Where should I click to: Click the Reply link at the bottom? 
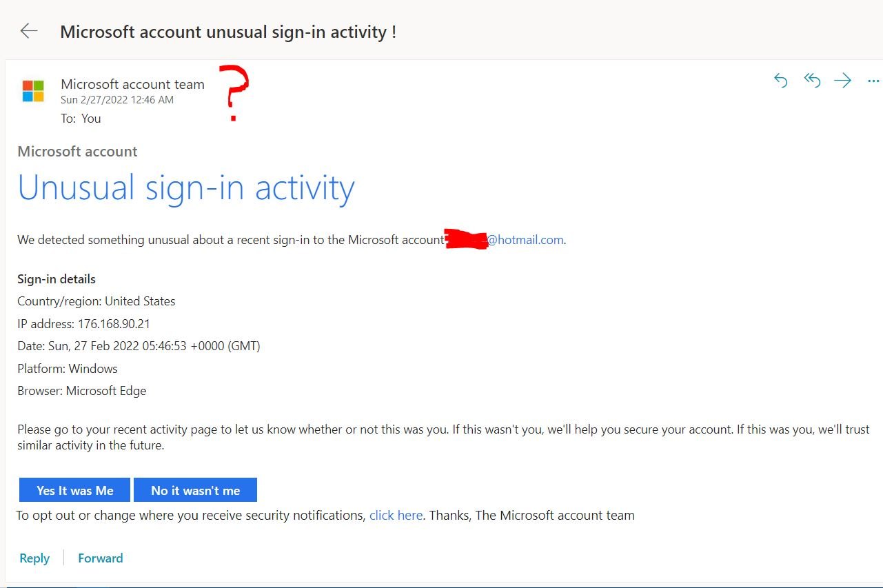click(34, 558)
